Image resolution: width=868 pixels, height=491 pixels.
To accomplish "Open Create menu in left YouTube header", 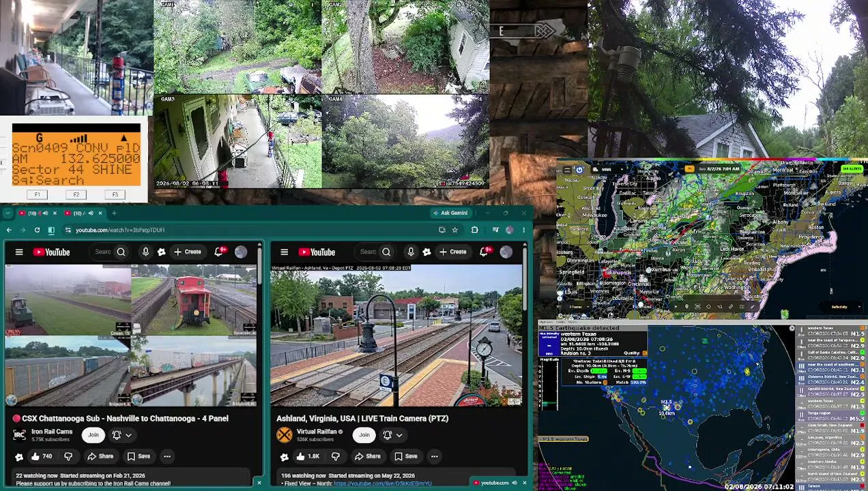I will pyautogui.click(x=187, y=252).
